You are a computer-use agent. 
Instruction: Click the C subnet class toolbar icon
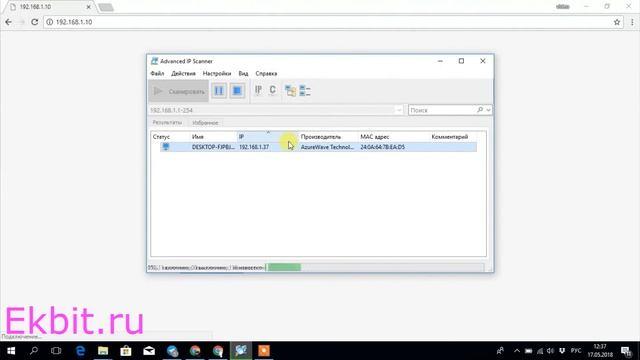273,90
